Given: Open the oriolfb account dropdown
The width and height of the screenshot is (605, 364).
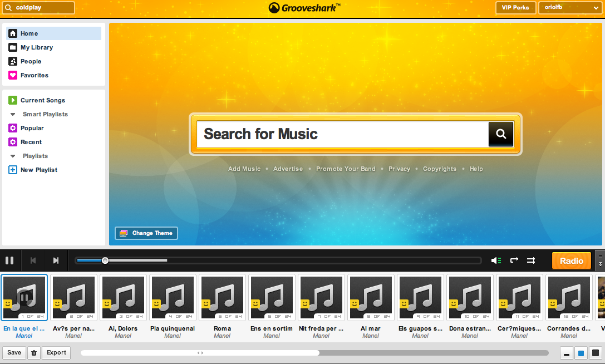Looking at the screenshot, I should 570,8.
